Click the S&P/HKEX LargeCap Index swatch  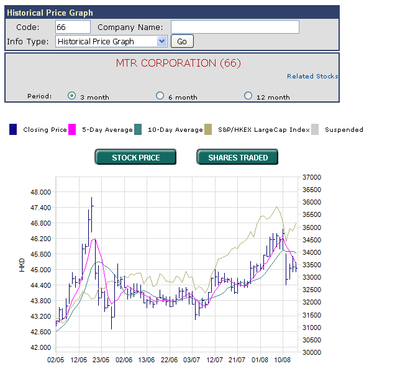[208, 129]
